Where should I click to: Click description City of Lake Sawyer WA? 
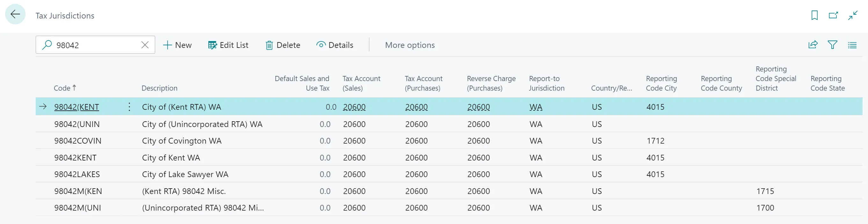[x=185, y=174]
